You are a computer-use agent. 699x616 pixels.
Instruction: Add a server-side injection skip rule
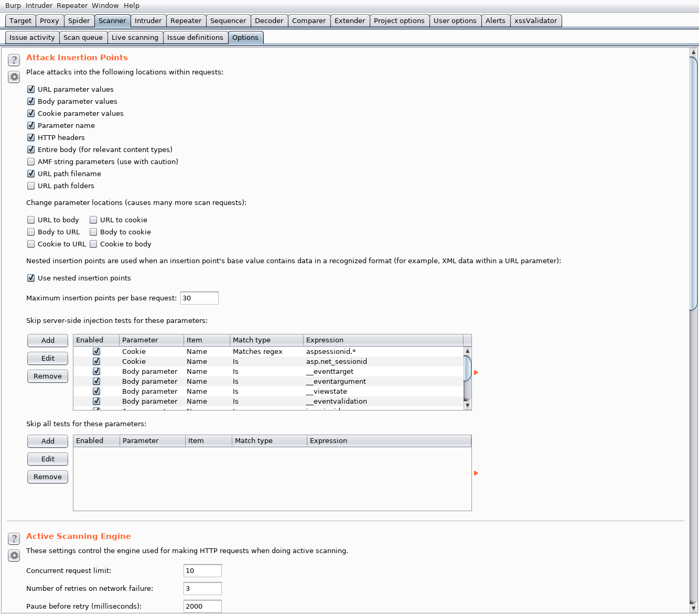tap(48, 341)
